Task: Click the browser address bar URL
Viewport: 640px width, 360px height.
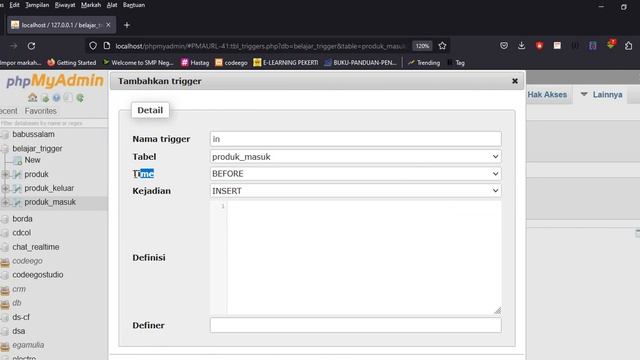Action: pos(260,46)
